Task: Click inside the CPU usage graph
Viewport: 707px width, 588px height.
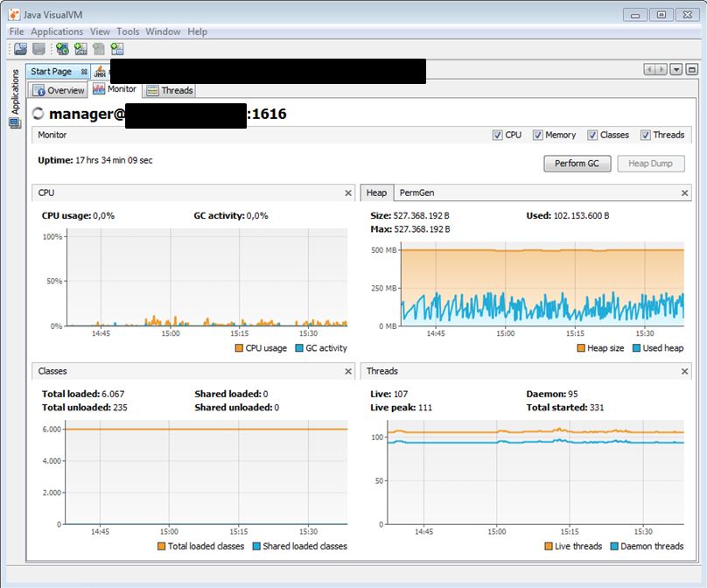Action: (207, 277)
